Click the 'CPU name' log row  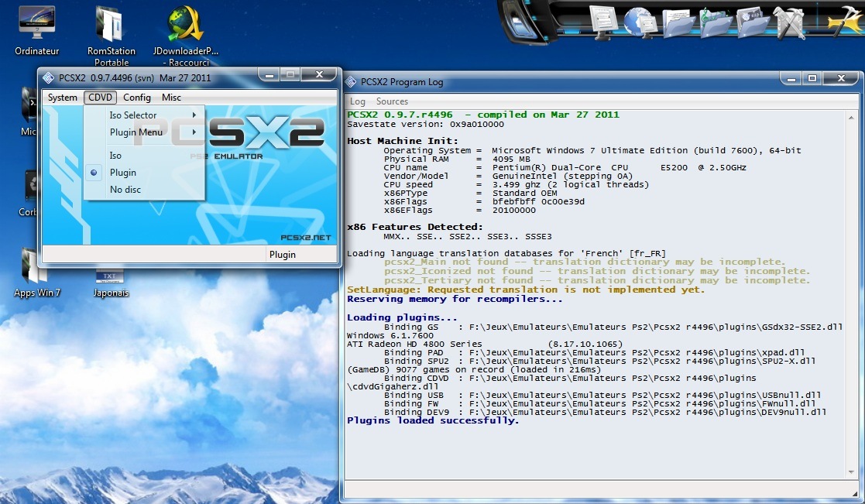tap(565, 168)
